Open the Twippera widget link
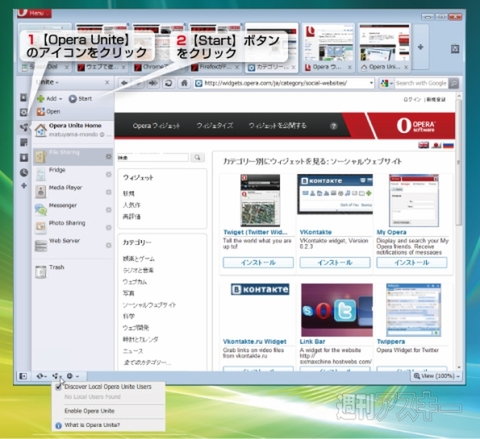 [x=391, y=341]
